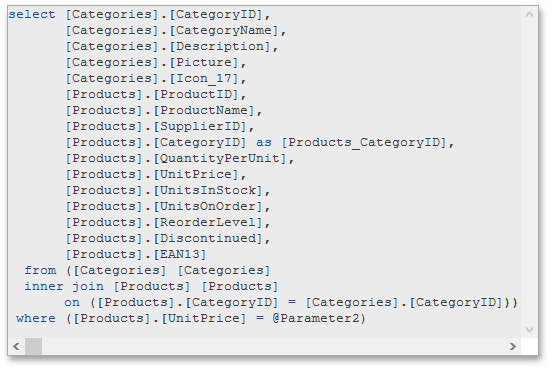Click the empty horizontal scrollbar track
The image size is (552, 371).
point(275,346)
